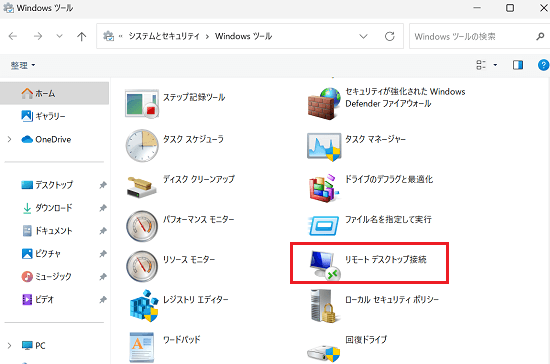Screen dimensions: 550x364
Task: Minimize the Windows ツール window
Action: 477,8
